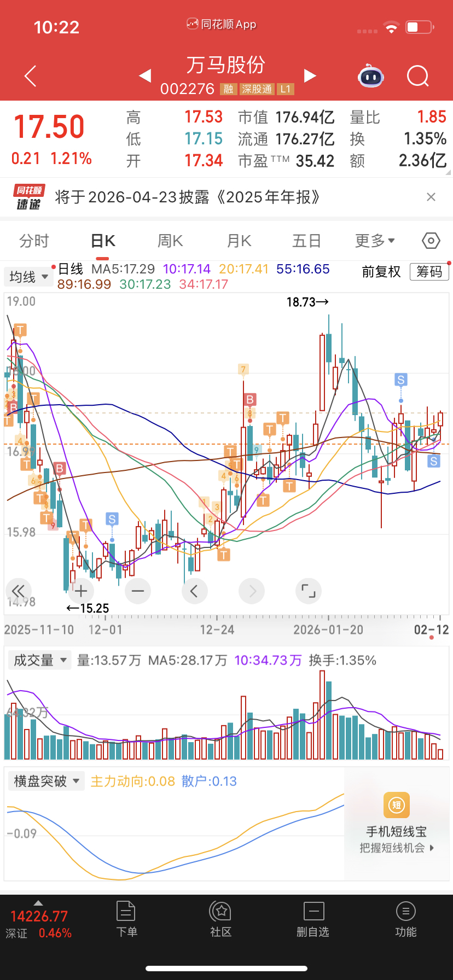
Task: Switch to the previous stock with the left triangle
Action: coord(145,75)
